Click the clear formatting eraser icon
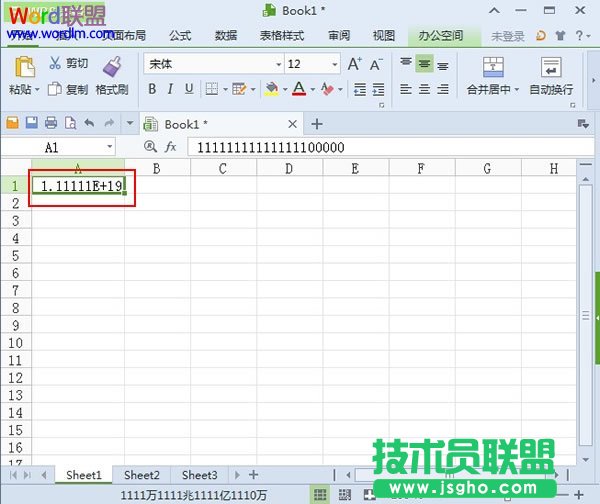Screen dimensions: 600x504 [x=327, y=89]
